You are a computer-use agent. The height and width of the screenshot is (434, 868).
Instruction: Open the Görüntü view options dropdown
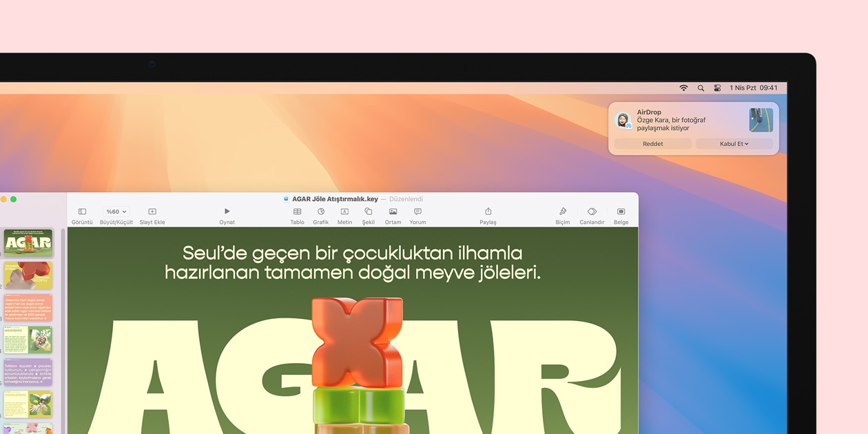82,214
